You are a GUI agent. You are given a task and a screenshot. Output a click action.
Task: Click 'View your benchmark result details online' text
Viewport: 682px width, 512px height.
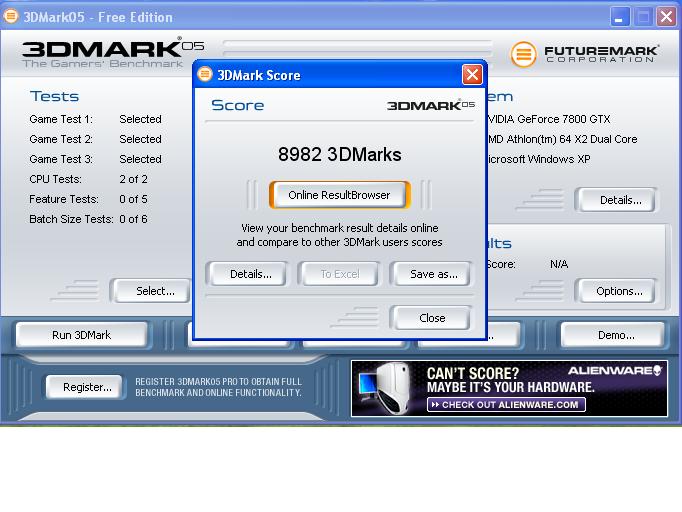point(339,228)
